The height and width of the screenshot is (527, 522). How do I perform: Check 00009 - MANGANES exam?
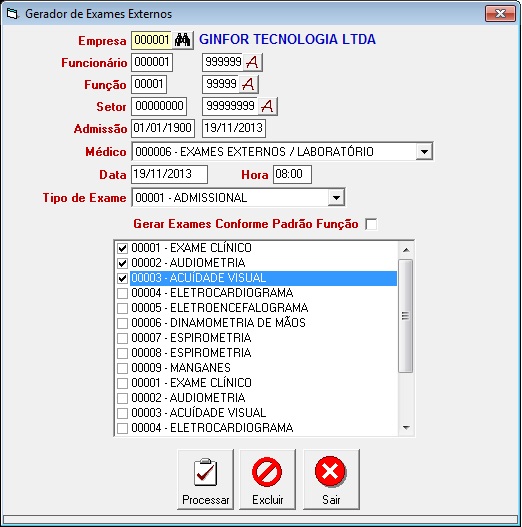click(x=122, y=368)
